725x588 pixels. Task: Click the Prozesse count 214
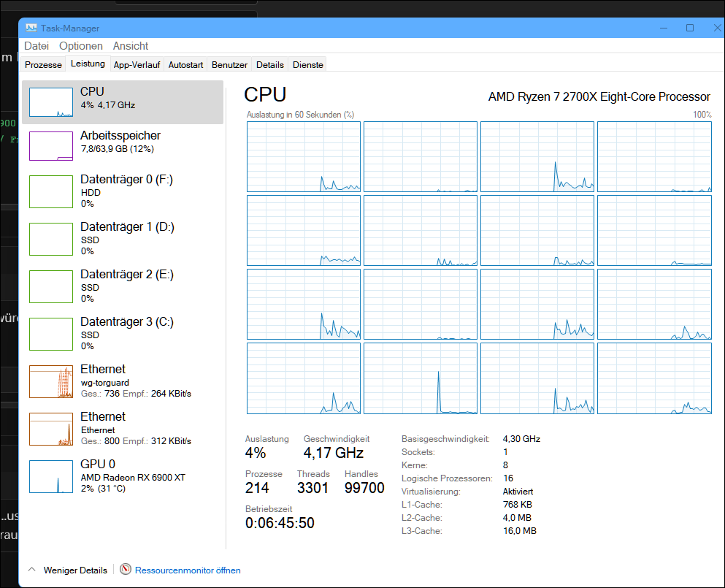point(257,488)
